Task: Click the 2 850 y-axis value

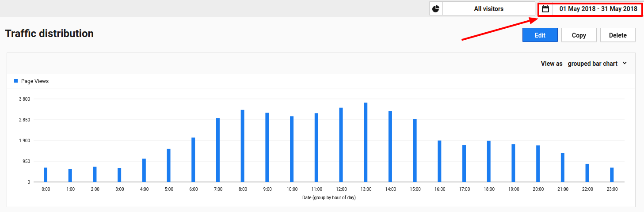Action: point(24,120)
